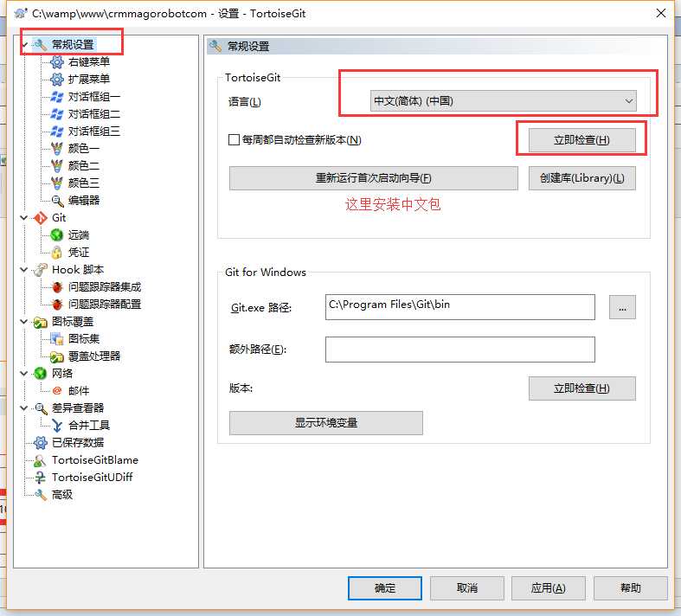
Task: Click the bug icon for 问题跟踪器配置
Action: (57, 305)
